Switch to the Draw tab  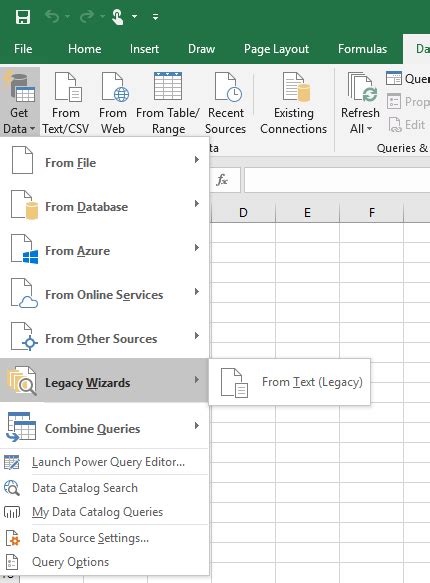(201, 49)
